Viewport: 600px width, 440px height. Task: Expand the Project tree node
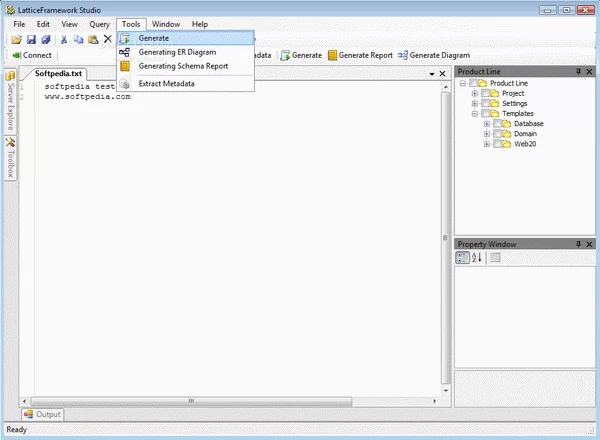474,93
